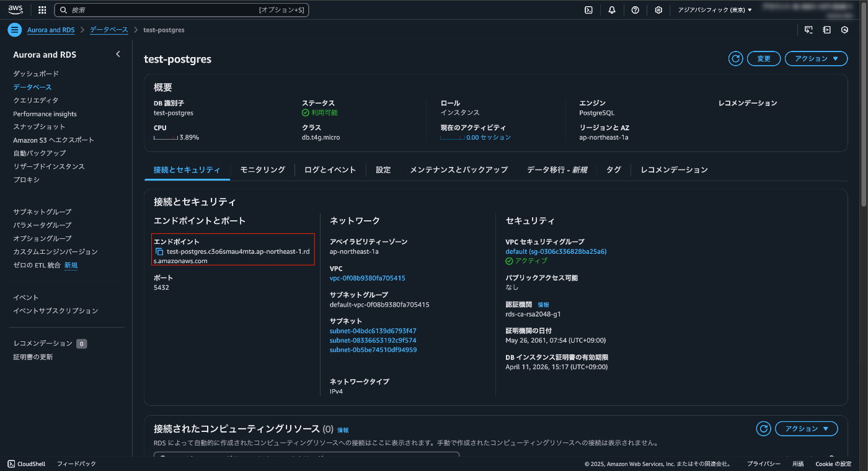Open subnet-0b5be74510df94959 link
The width and height of the screenshot is (868, 471).
pyautogui.click(x=373, y=349)
